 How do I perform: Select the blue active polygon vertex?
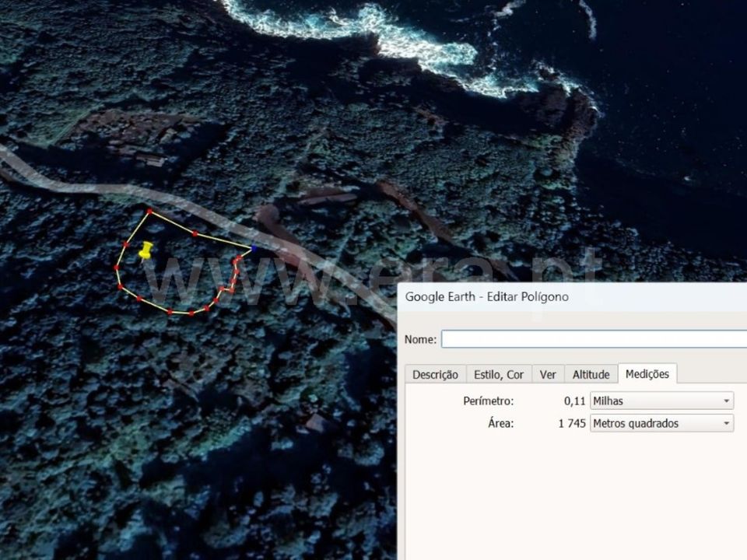point(254,247)
